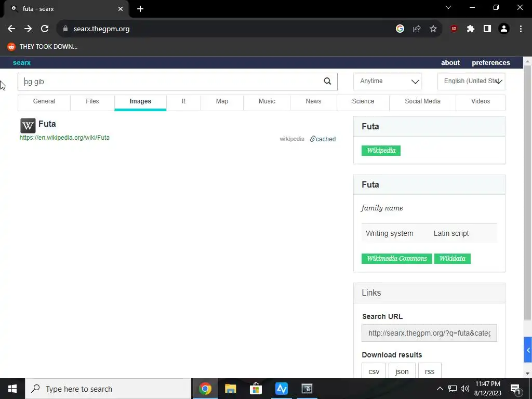Viewport: 532px width, 399px height.
Task: Switch to the It tab
Action: pos(183,101)
